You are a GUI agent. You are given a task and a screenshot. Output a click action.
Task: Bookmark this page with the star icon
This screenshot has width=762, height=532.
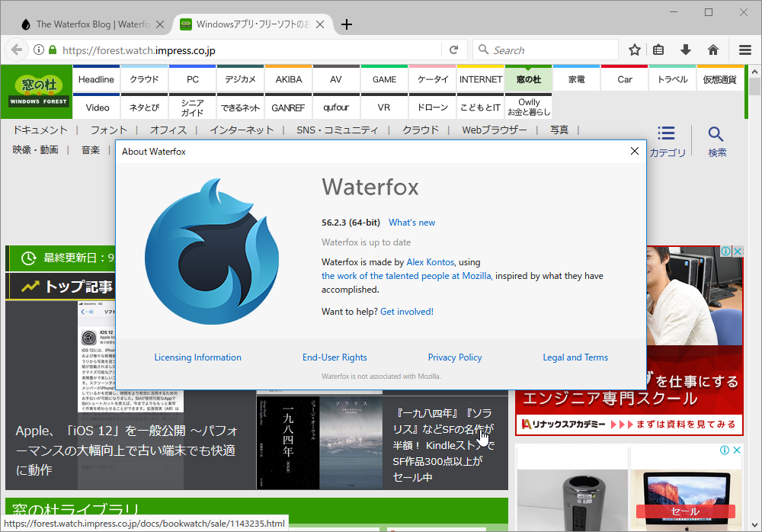(635, 50)
